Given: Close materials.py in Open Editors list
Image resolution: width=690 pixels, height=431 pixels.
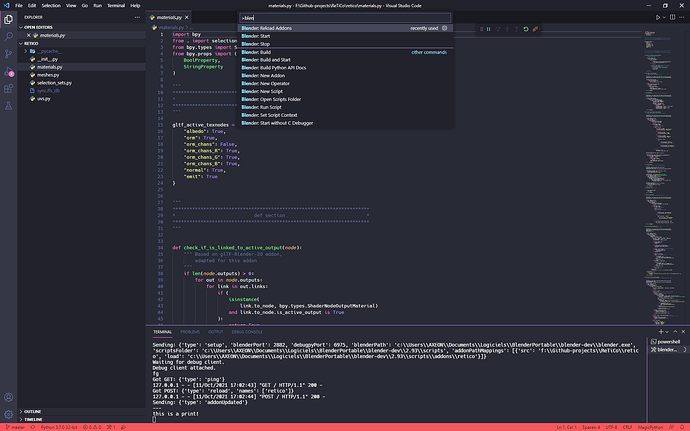Looking at the screenshot, I should 29,35.
